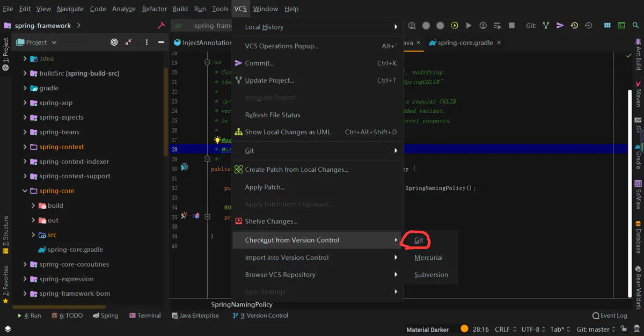This screenshot has width=644, height=336.
Task: Open the CRLF line separator dropdown
Action: coord(506,329)
